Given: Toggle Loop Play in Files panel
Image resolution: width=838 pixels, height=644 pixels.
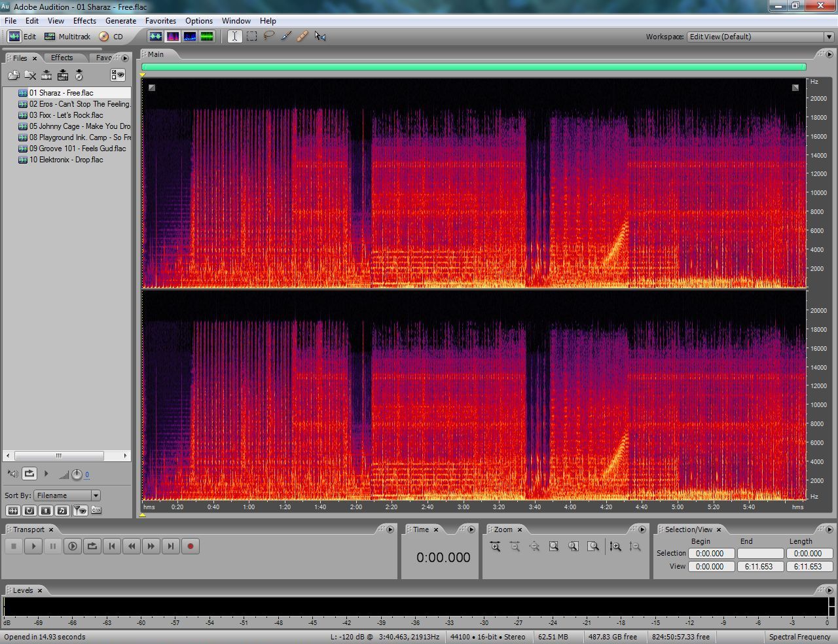Looking at the screenshot, I should click(x=29, y=473).
